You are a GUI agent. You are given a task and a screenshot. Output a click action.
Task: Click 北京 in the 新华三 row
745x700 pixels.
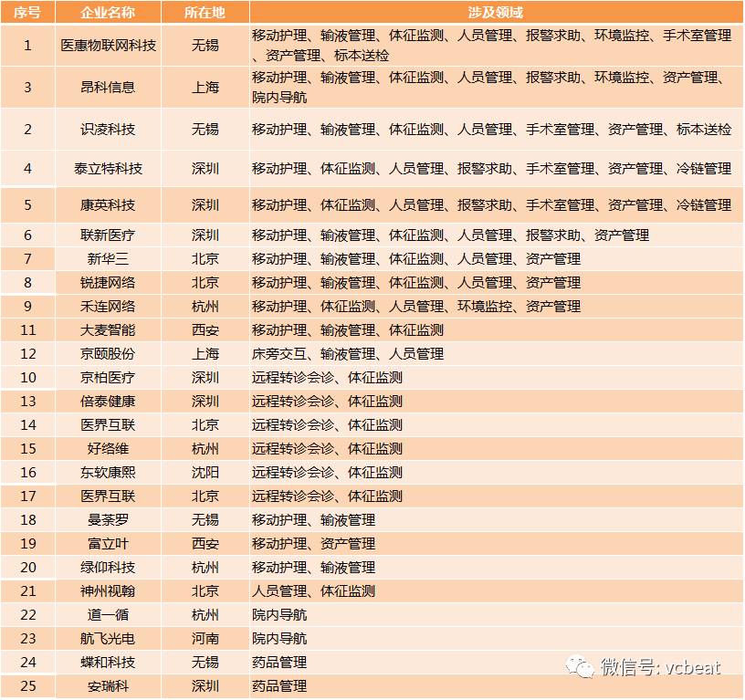[205, 258]
